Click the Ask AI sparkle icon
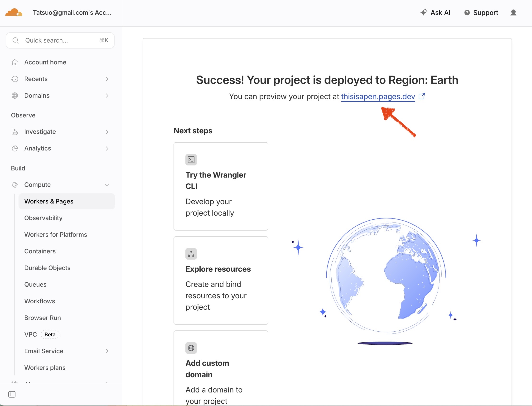Viewport: 532px width, 406px height. [x=424, y=12]
